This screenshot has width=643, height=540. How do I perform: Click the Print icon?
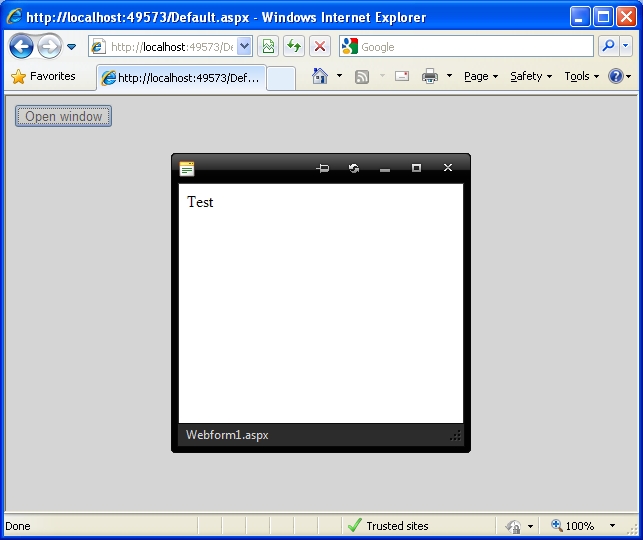[430, 76]
